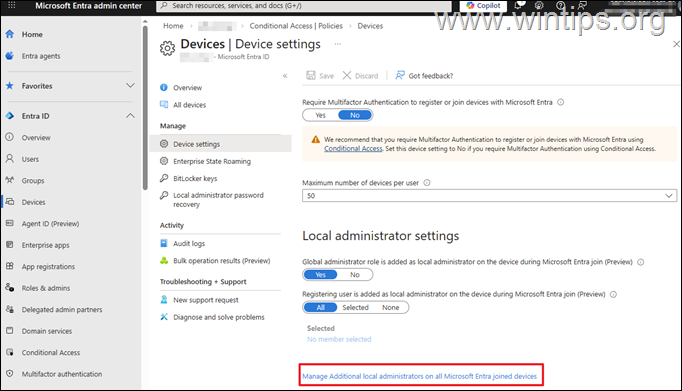Click the Delegated admin partners icon

[x=10, y=309]
